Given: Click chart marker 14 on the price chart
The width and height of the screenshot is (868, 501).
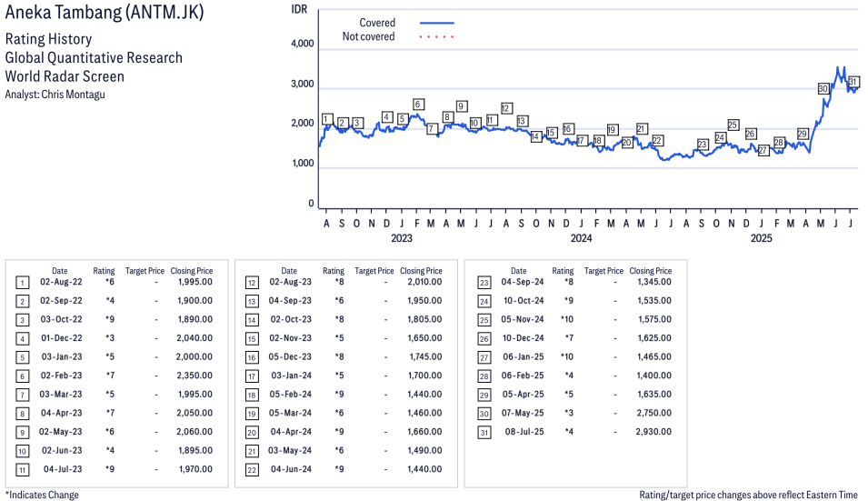Looking at the screenshot, I should tap(535, 136).
